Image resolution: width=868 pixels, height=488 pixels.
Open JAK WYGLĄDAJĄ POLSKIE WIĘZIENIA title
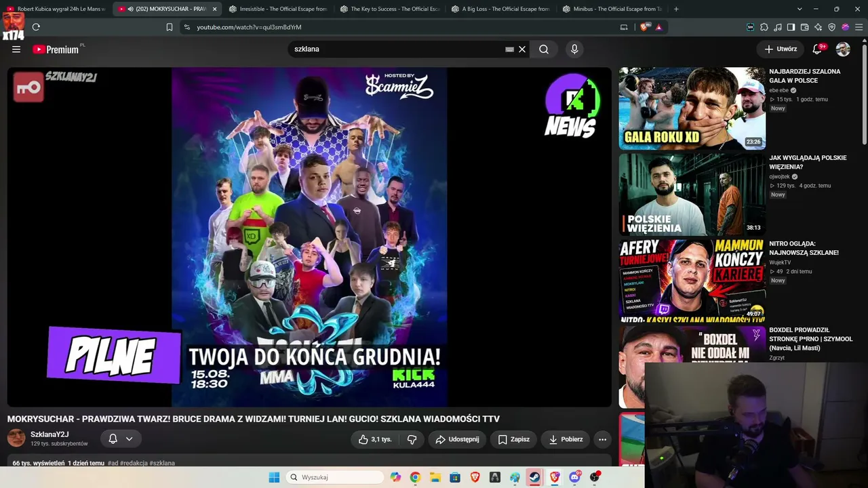(x=808, y=162)
